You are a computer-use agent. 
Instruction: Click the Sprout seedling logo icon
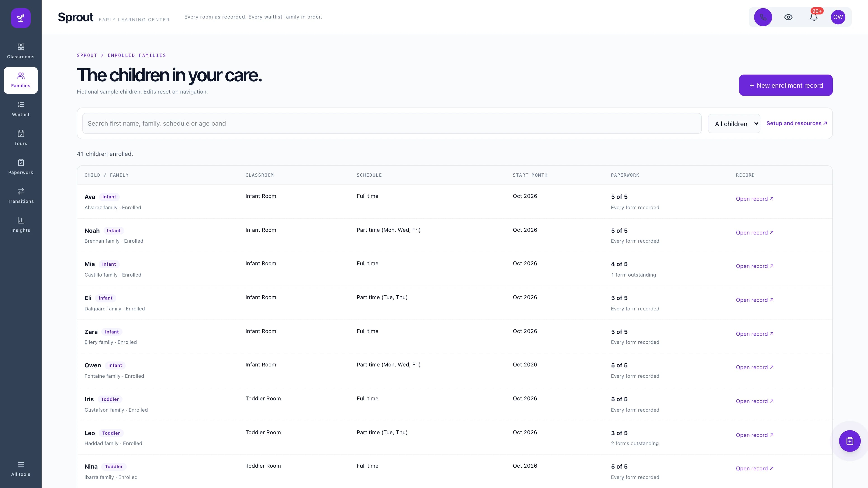[x=21, y=18]
